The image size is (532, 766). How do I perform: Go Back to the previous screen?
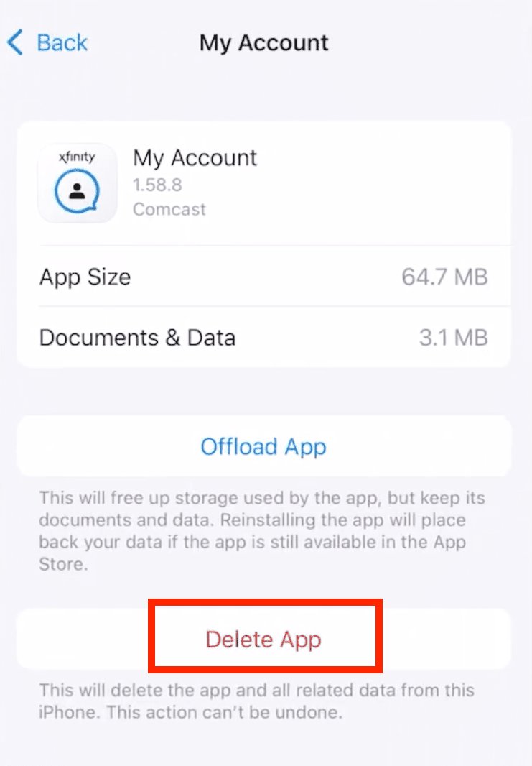(x=47, y=42)
